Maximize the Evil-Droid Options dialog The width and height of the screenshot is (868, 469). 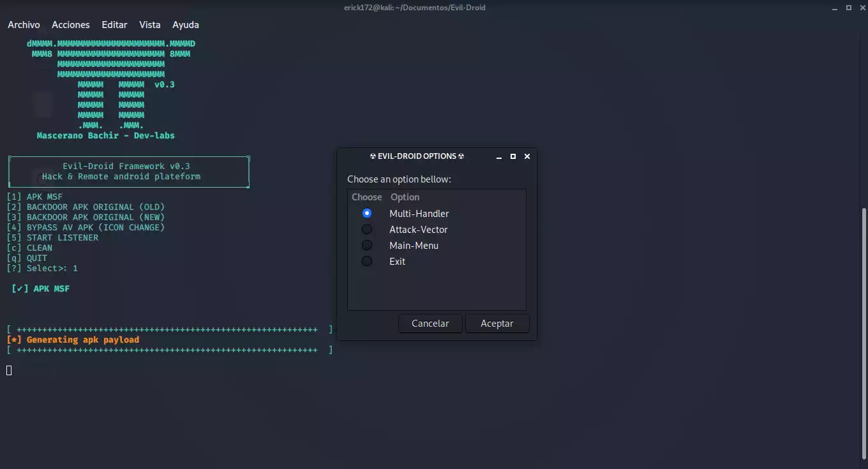coord(513,156)
